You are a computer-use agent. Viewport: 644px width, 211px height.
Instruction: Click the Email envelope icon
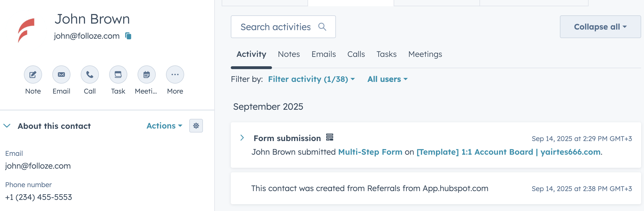click(x=61, y=75)
